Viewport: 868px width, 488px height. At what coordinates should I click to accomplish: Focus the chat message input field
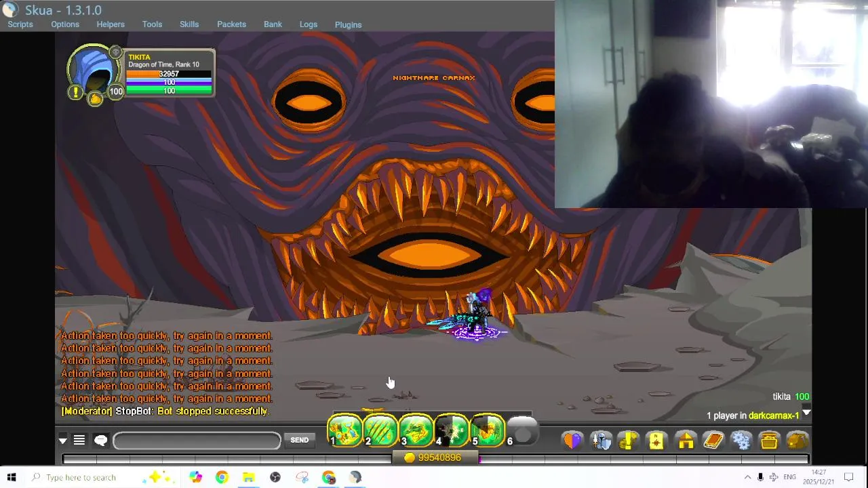(197, 441)
